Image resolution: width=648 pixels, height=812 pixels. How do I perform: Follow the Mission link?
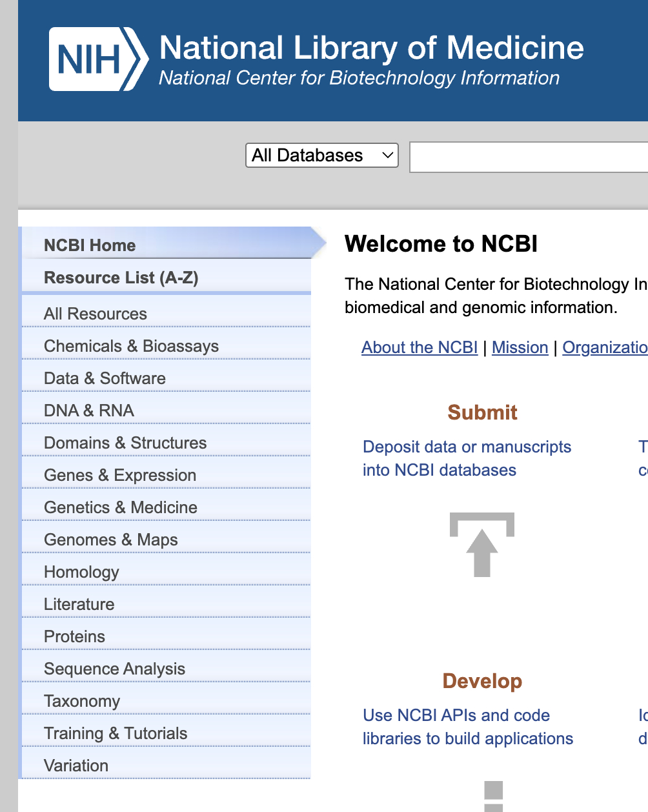[520, 347]
